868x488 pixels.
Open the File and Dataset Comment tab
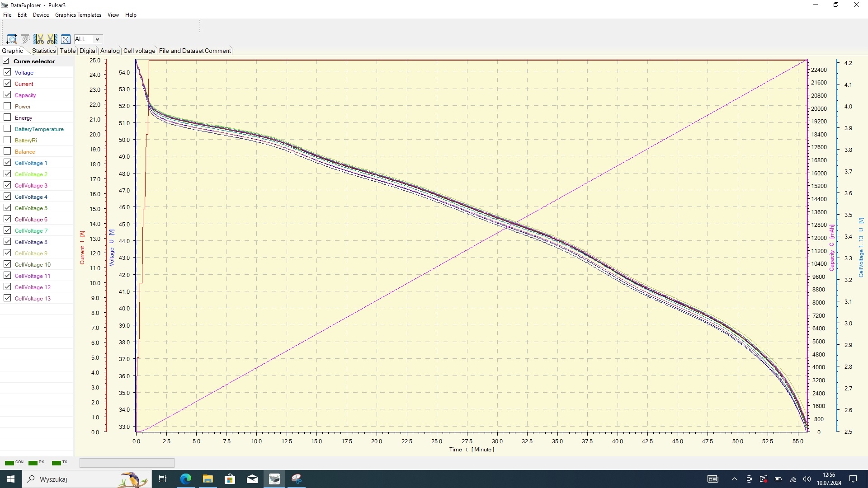(194, 51)
